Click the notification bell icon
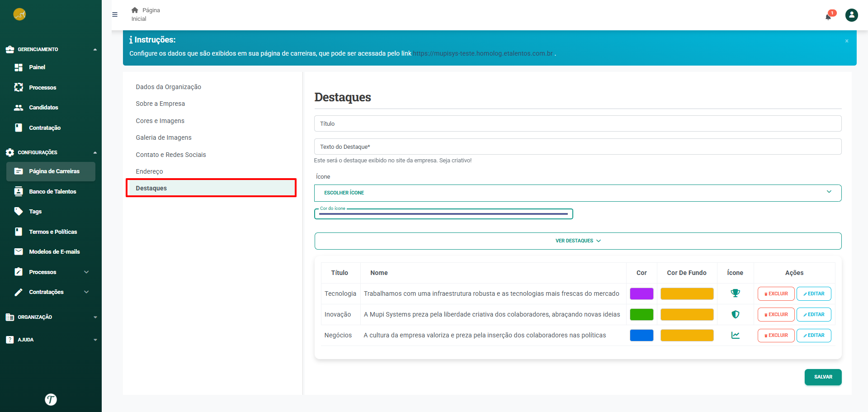 coord(828,17)
